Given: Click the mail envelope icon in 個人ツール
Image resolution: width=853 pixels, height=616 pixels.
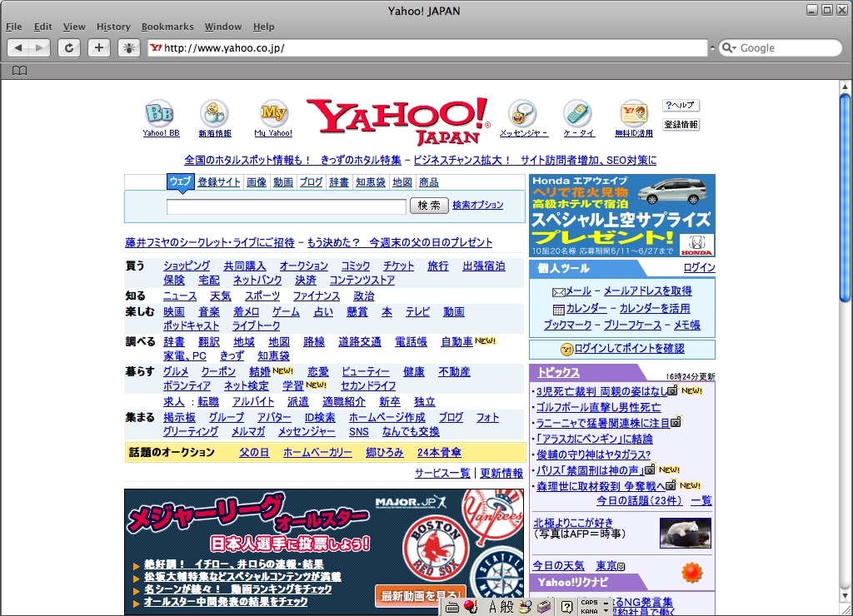Looking at the screenshot, I should [x=558, y=292].
